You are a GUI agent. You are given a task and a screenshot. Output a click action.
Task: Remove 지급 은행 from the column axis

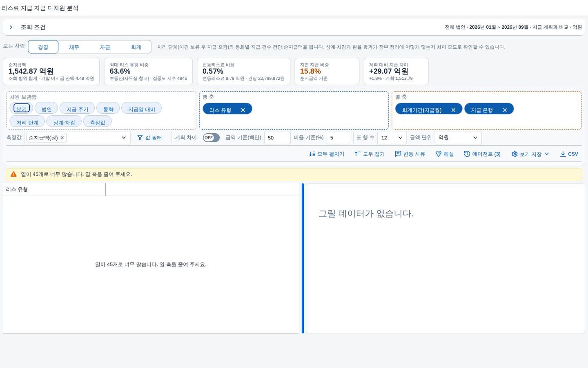tap(505, 110)
